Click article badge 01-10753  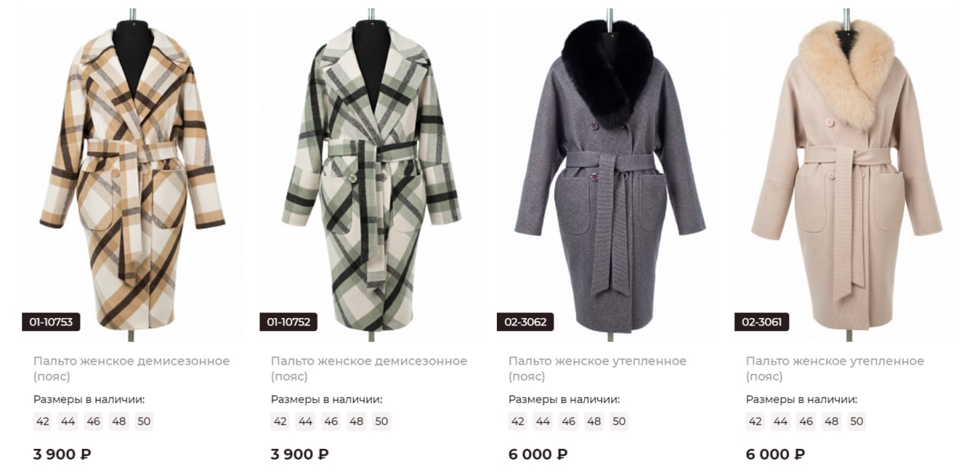[x=51, y=322]
